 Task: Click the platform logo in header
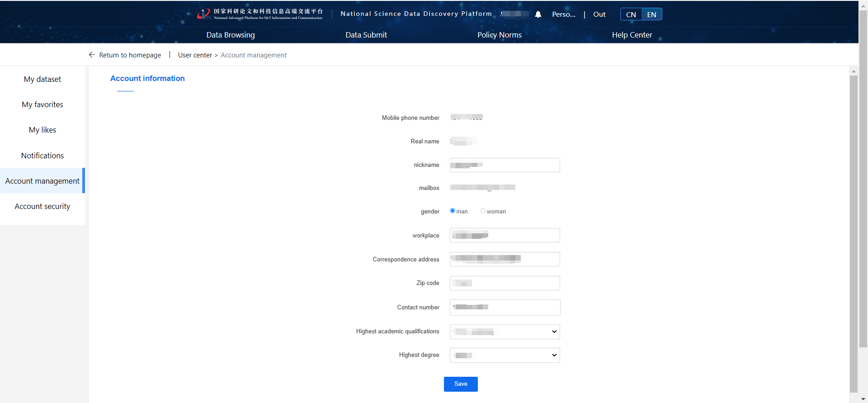[260, 14]
